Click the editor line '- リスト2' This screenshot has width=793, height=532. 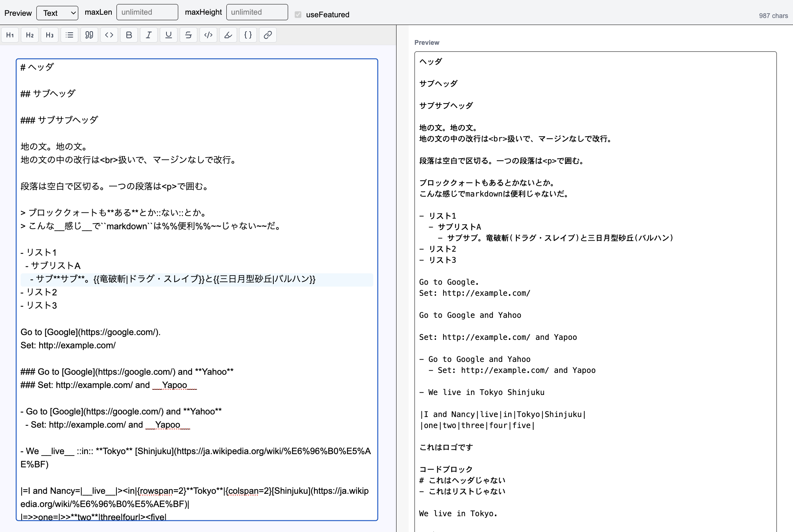[x=39, y=292]
